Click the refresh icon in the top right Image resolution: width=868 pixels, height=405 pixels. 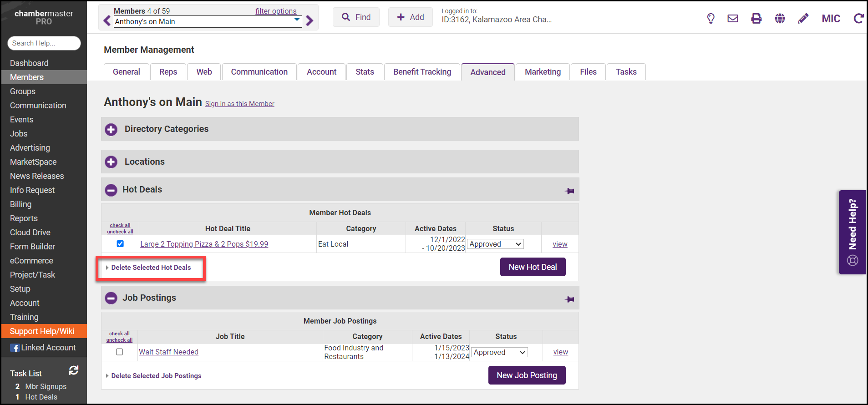pyautogui.click(x=858, y=18)
